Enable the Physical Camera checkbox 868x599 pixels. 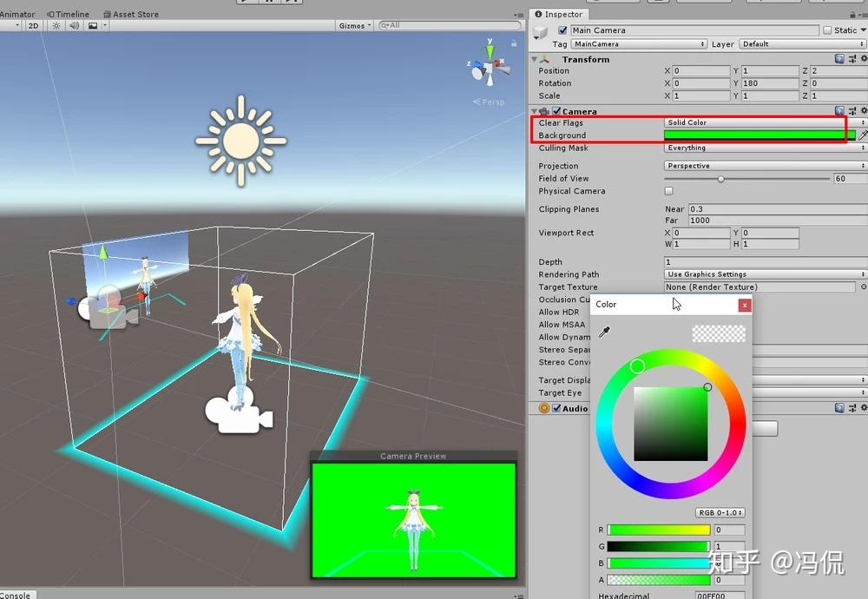pyautogui.click(x=668, y=191)
